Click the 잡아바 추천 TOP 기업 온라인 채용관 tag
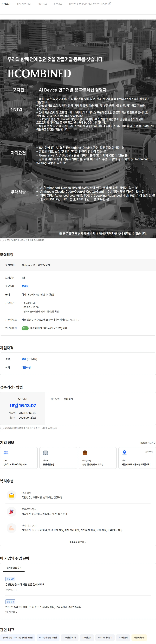The image size is (156, 644). tap(18, 637)
